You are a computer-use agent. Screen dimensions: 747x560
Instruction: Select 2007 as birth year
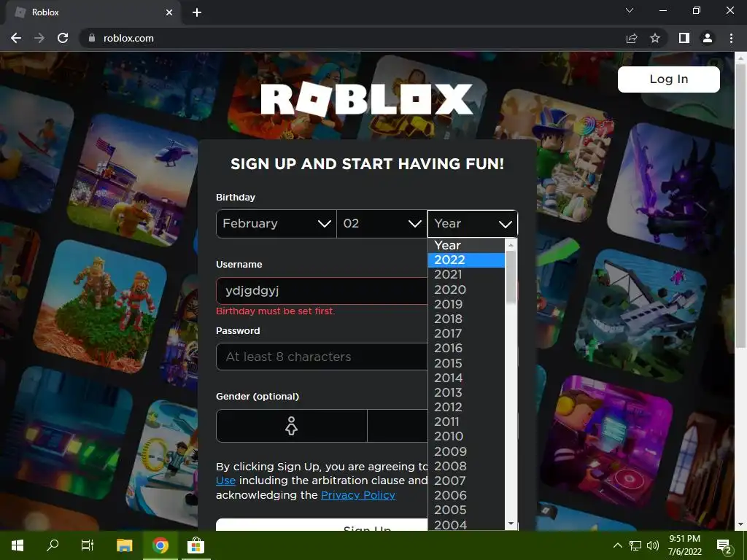pos(466,481)
